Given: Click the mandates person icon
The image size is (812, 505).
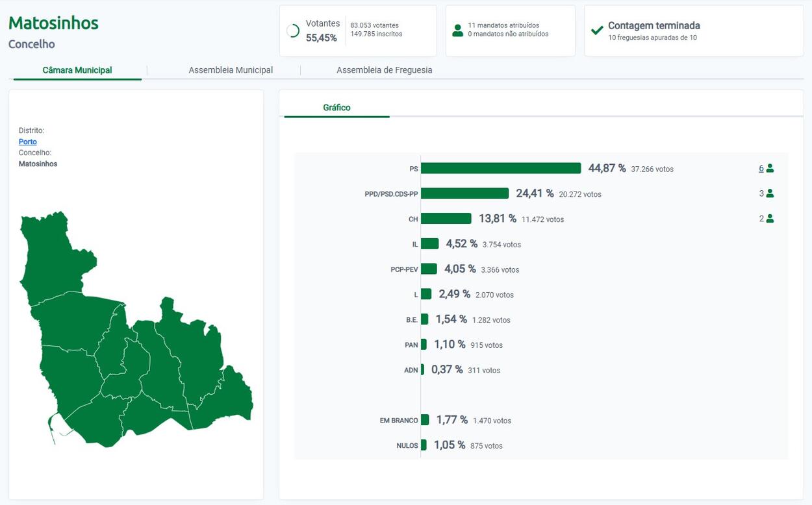Looking at the screenshot, I should (x=457, y=31).
